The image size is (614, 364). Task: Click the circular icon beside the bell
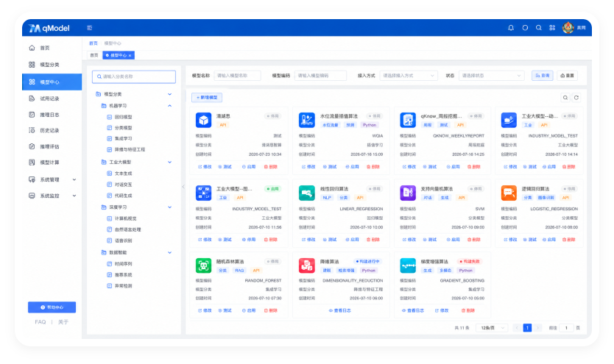pos(525,28)
